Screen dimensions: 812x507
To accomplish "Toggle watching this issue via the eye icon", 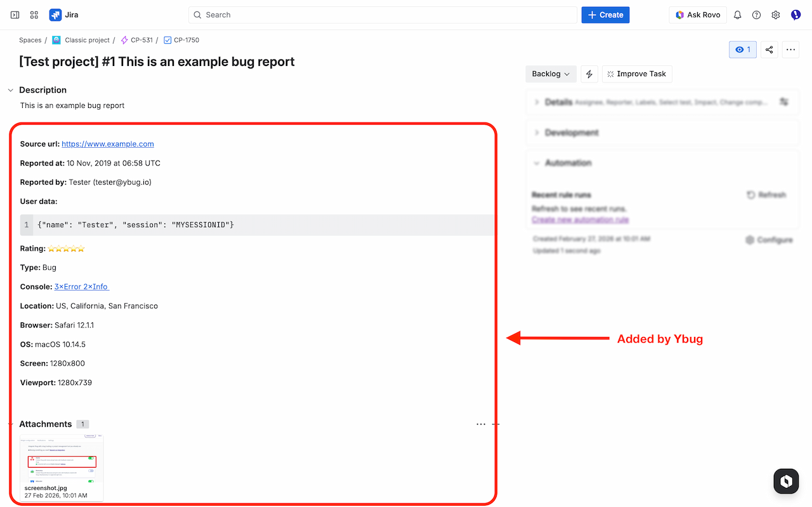I will (x=742, y=49).
